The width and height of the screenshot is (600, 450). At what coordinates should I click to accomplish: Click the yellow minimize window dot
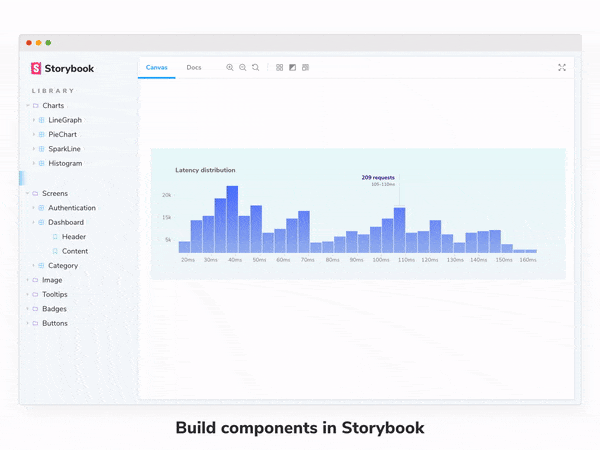38,42
